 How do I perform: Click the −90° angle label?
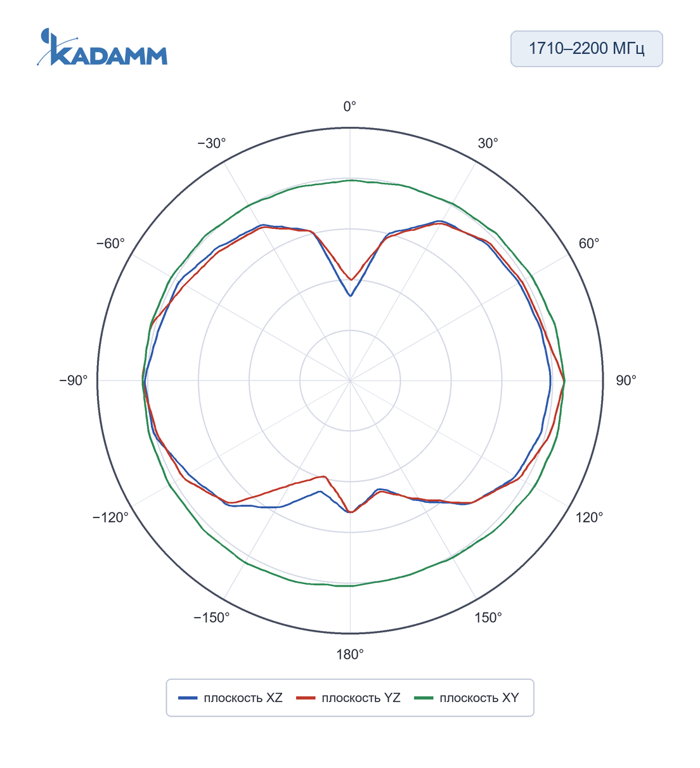(74, 381)
